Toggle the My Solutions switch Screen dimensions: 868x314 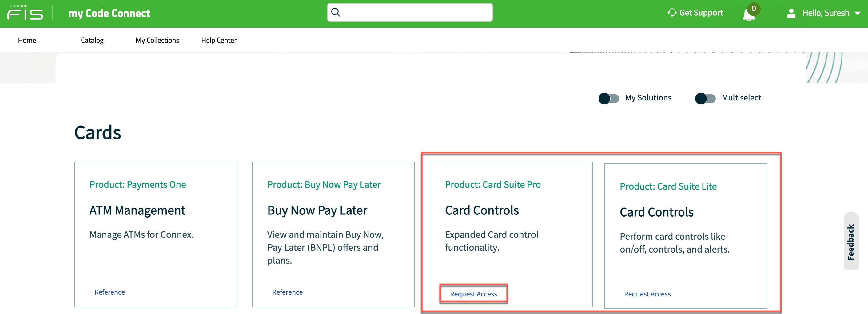(x=608, y=98)
